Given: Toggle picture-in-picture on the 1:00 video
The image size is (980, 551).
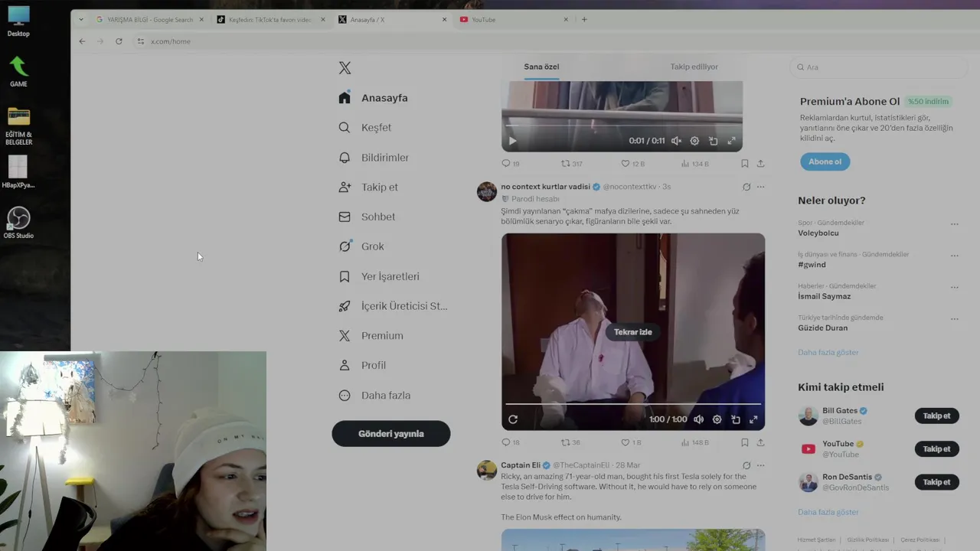Looking at the screenshot, I should (x=735, y=419).
